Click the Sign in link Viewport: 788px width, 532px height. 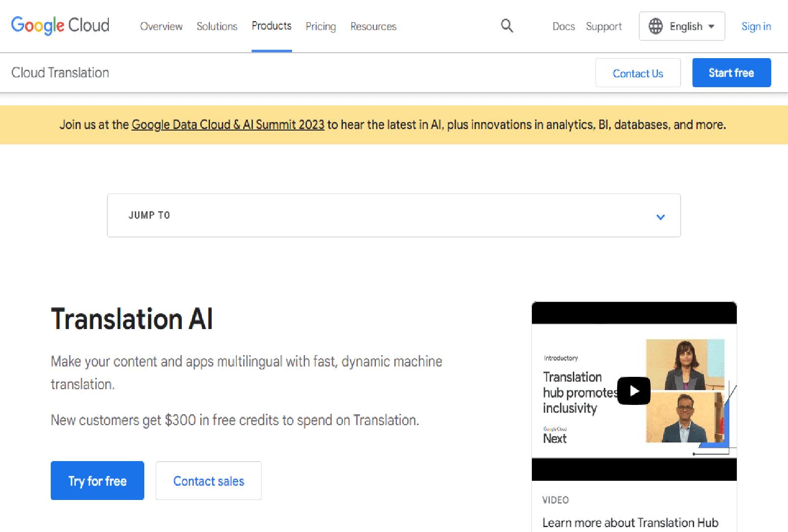(756, 26)
